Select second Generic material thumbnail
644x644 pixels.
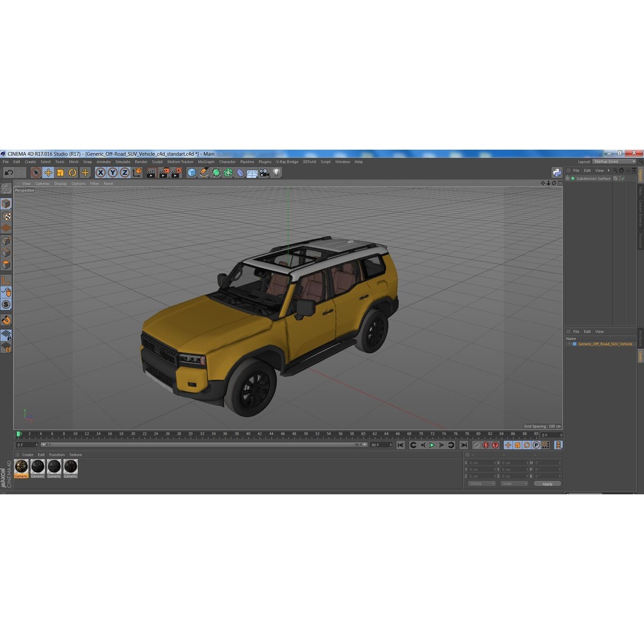click(38, 469)
